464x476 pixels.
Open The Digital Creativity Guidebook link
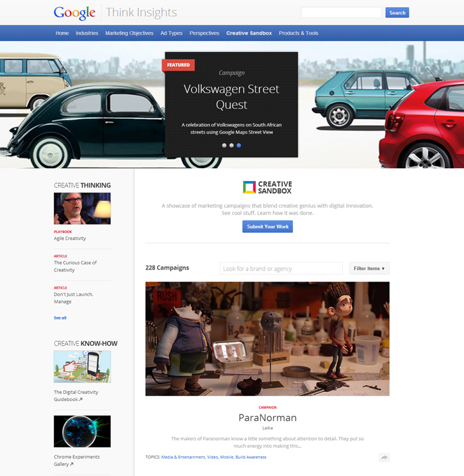(76, 396)
